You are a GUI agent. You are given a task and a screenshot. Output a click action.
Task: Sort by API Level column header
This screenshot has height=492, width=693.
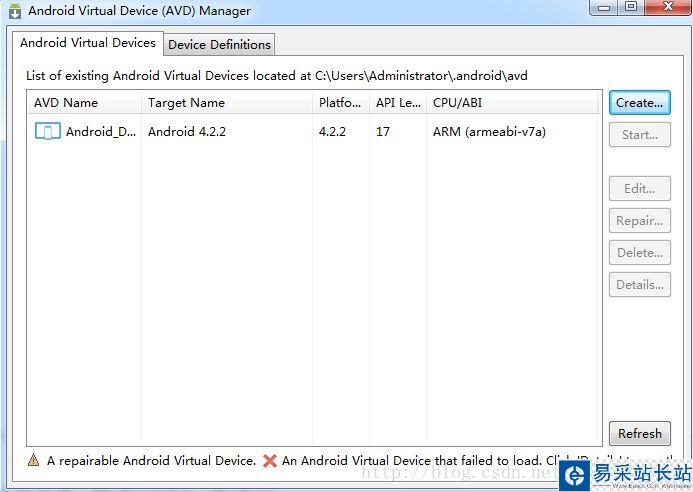(397, 103)
